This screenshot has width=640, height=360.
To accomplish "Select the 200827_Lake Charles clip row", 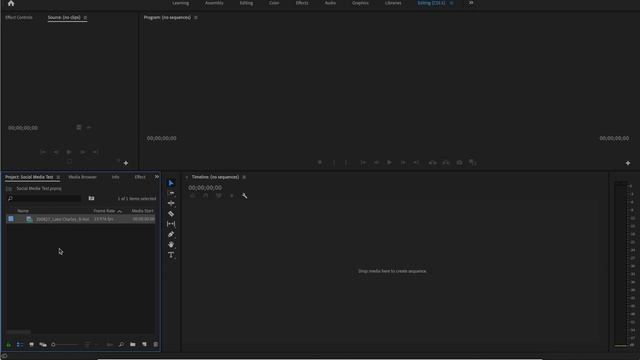I will 80,219.
